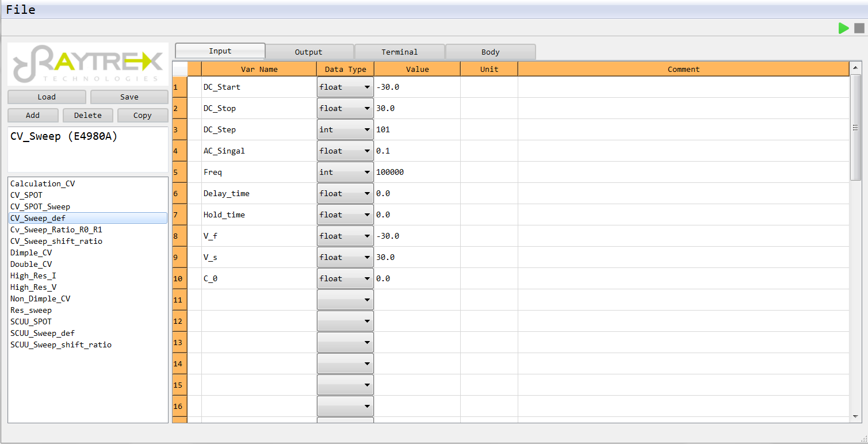Click the Comment cell for V_s

(x=683, y=257)
